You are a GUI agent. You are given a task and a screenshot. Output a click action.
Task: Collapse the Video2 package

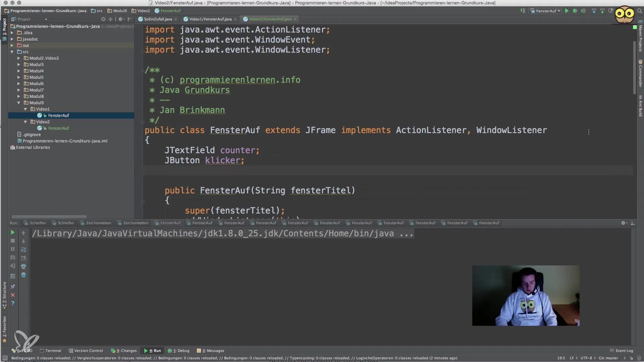[25, 122]
